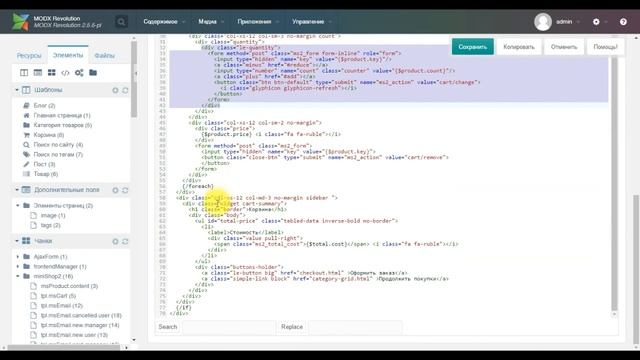640x360 pixels.
Task: Open the msProduct.content (3) chunk
Action: [x=69, y=286]
